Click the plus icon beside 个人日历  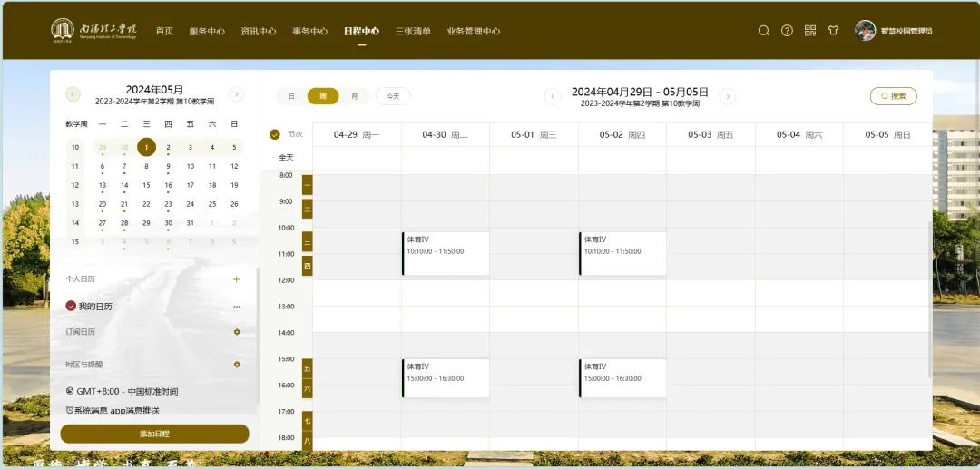tap(237, 279)
